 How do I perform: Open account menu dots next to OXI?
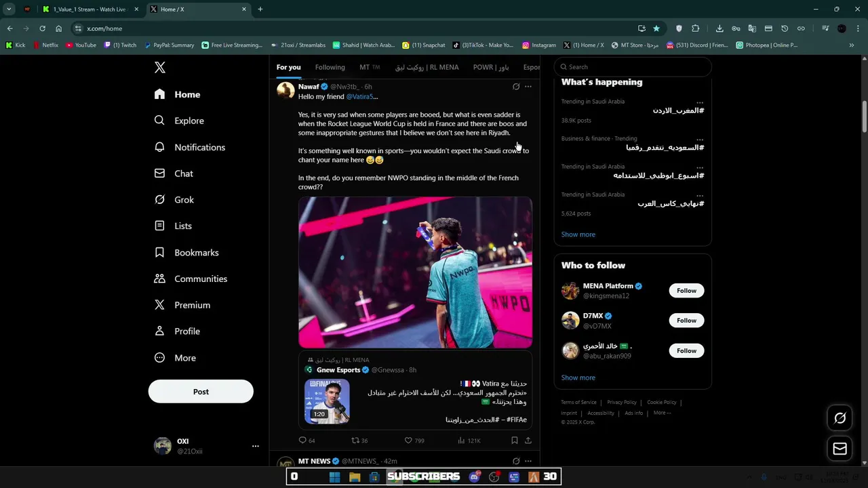(x=255, y=446)
